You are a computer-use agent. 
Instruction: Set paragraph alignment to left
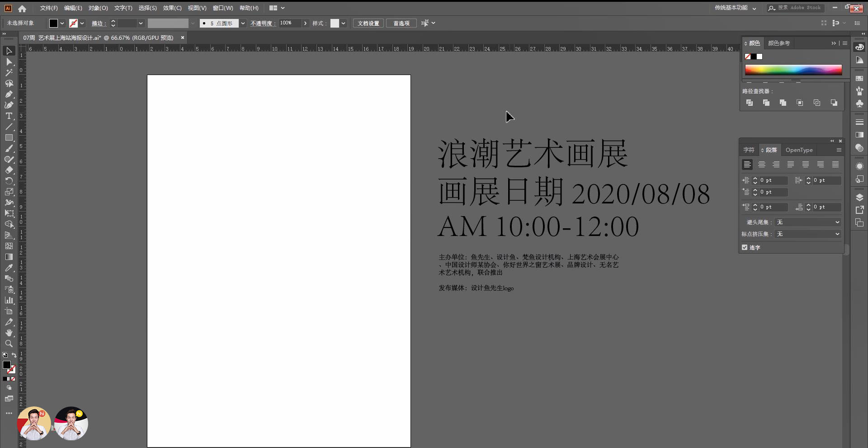[747, 165]
